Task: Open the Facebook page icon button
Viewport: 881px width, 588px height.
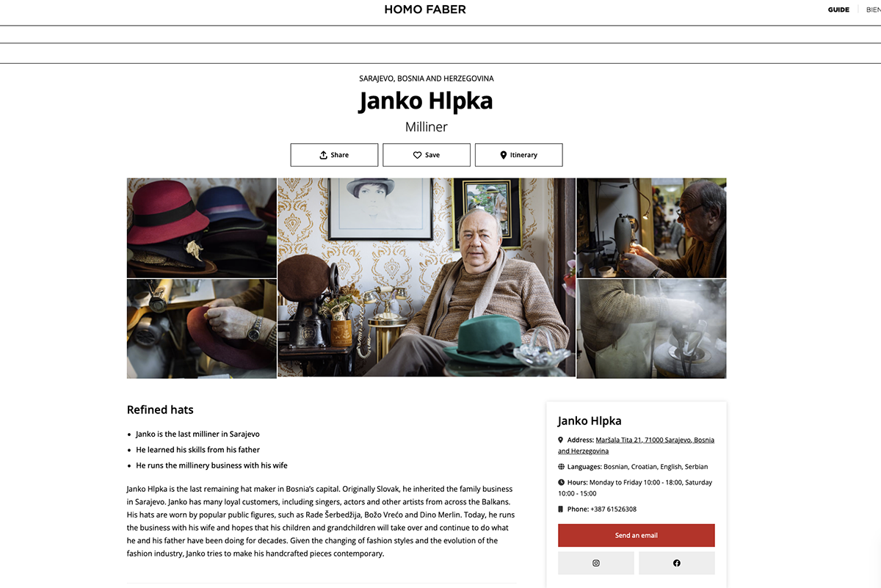Action: tap(677, 563)
